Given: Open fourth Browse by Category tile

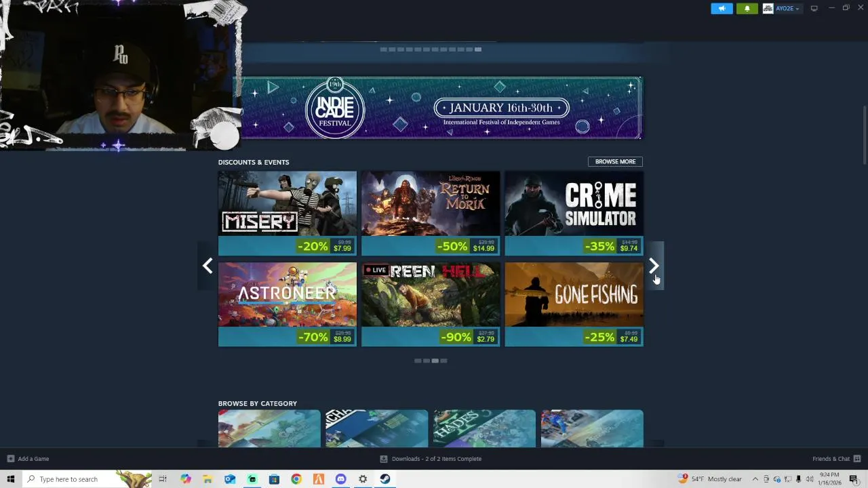Looking at the screenshot, I should tap(592, 428).
